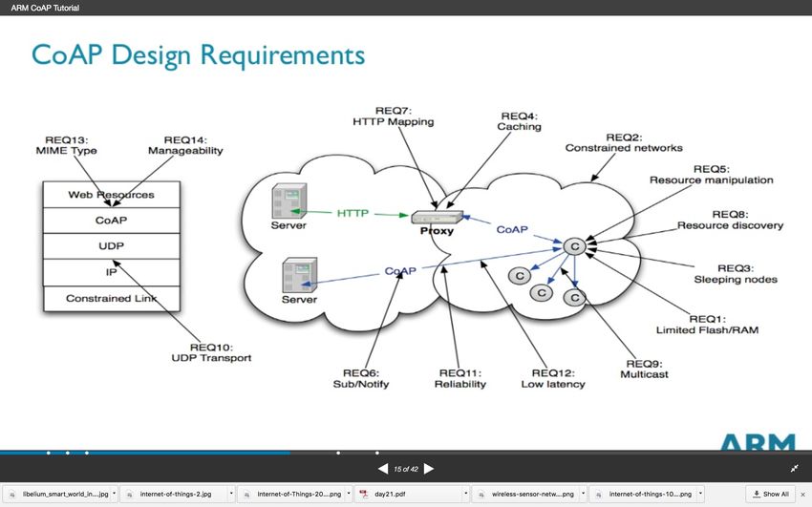Screen dimensions: 812x507
Task: Click the exit fullscreen icon
Action: click(x=795, y=468)
